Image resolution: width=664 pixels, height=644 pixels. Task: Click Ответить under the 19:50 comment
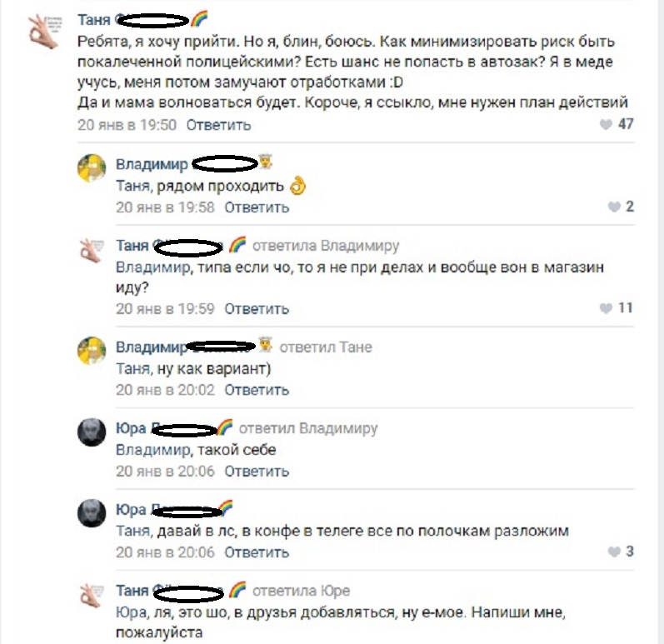(218, 125)
